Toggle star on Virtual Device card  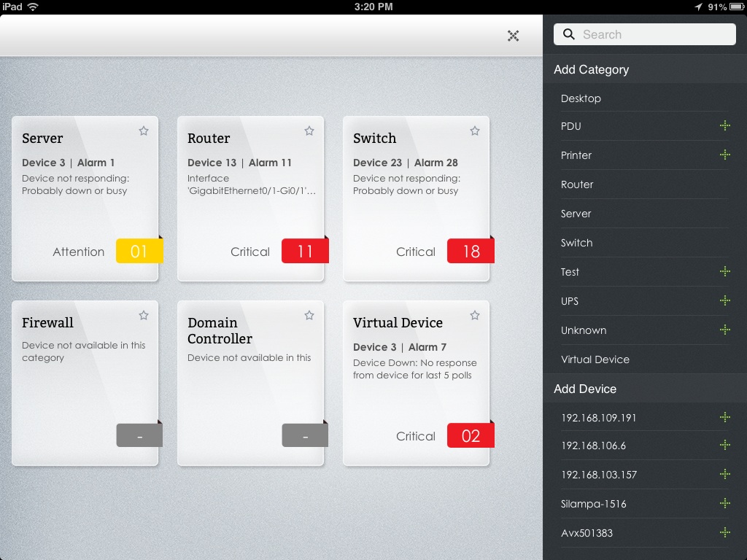pos(474,315)
